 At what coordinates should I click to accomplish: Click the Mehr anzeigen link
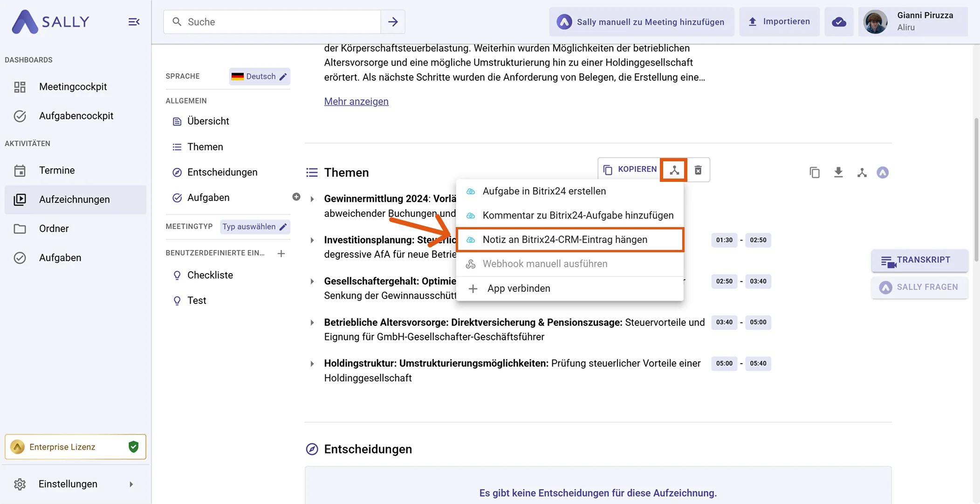pyautogui.click(x=356, y=102)
